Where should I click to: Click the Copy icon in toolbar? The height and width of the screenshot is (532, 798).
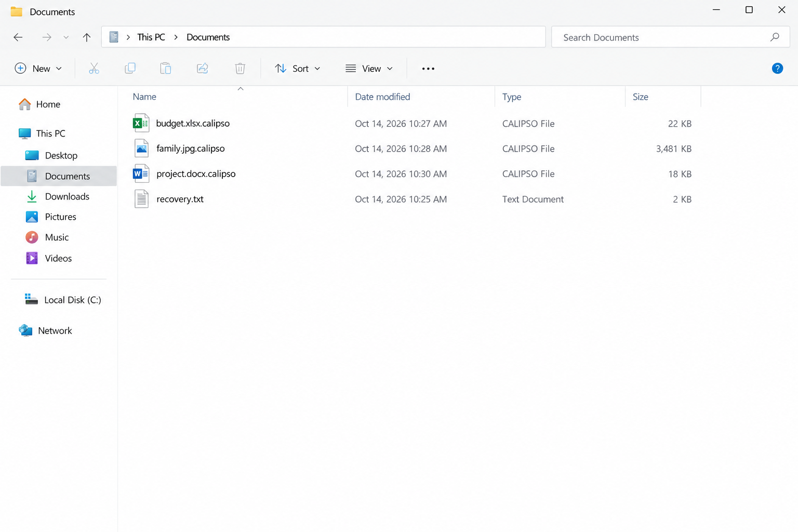[x=130, y=69]
